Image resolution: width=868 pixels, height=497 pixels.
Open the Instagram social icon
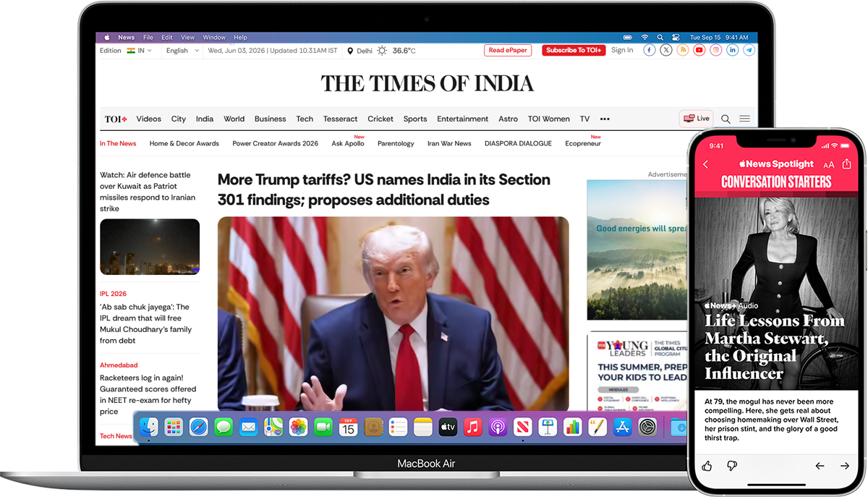point(715,50)
